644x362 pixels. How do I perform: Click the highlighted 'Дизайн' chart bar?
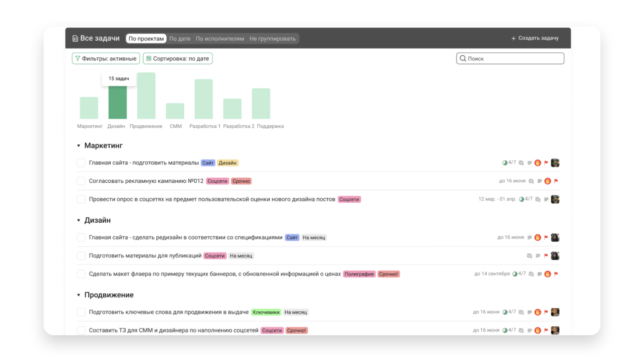tap(117, 103)
